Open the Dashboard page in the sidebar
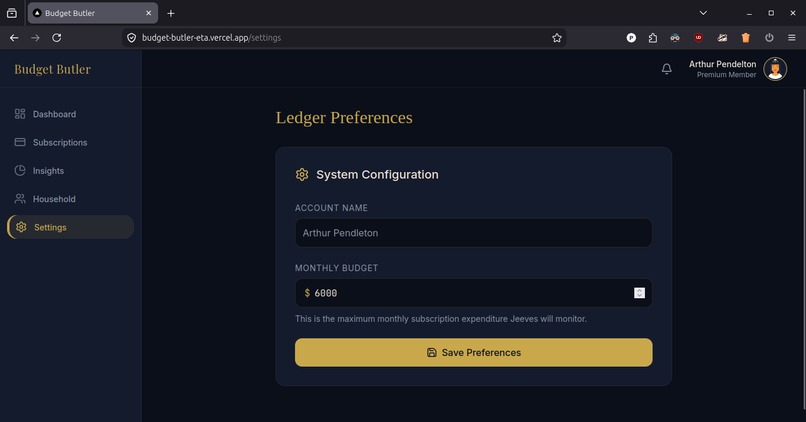The image size is (806, 422). [x=70, y=114]
